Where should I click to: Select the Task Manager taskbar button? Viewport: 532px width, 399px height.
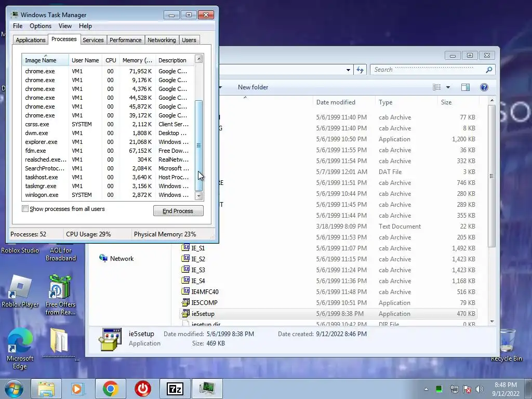207,389
